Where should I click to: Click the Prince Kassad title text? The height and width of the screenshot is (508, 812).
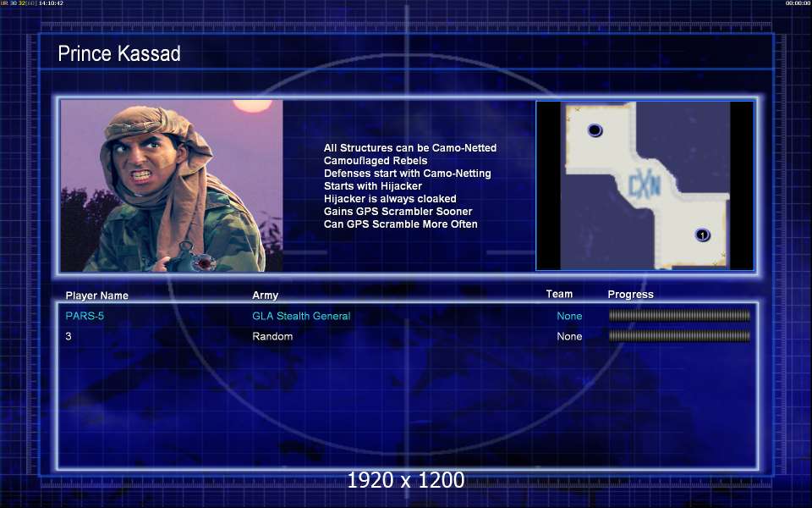(x=119, y=53)
